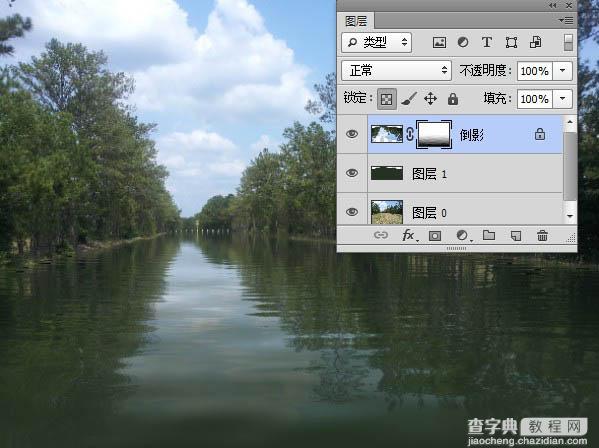The image size is (599, 448).
Task: Select the 倒影 layer mask thumbnail
Action: click(434, 134)
